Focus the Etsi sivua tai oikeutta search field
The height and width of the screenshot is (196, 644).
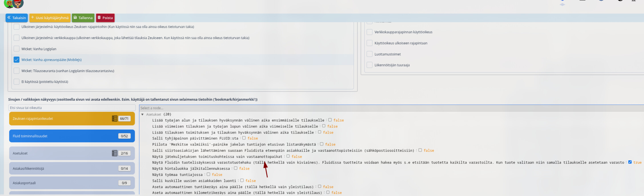tap(72, 108)
